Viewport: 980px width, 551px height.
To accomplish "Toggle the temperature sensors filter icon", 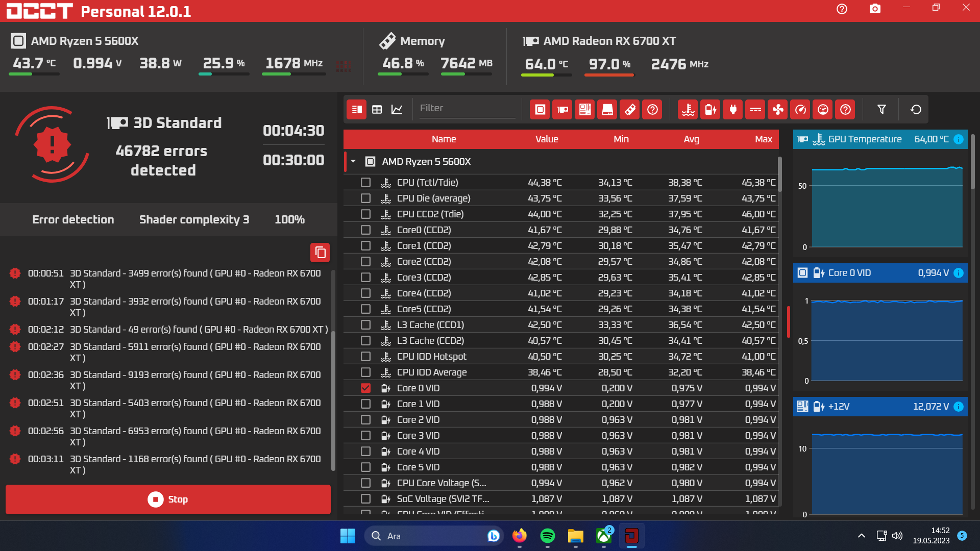I will [x=688, y=110].
